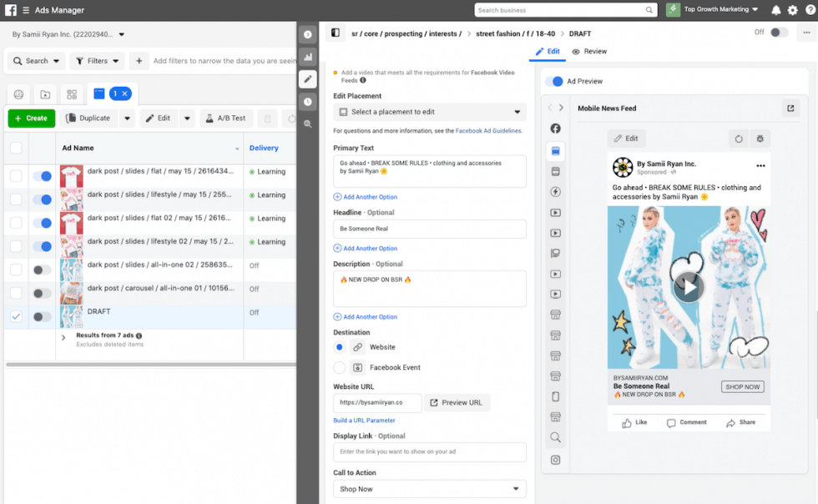818x504 pixels.
Task: Click the clock history icon in side rail
Action: point(308,102)
